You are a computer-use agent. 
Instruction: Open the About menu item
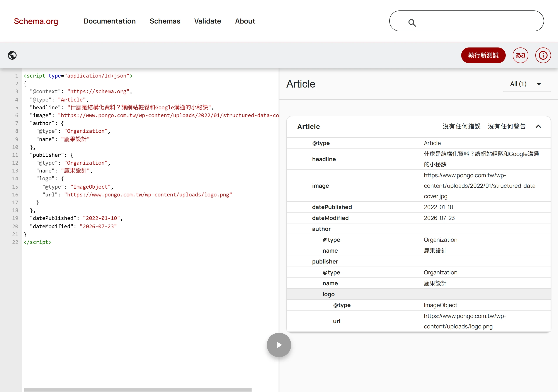tap(245, 21)
